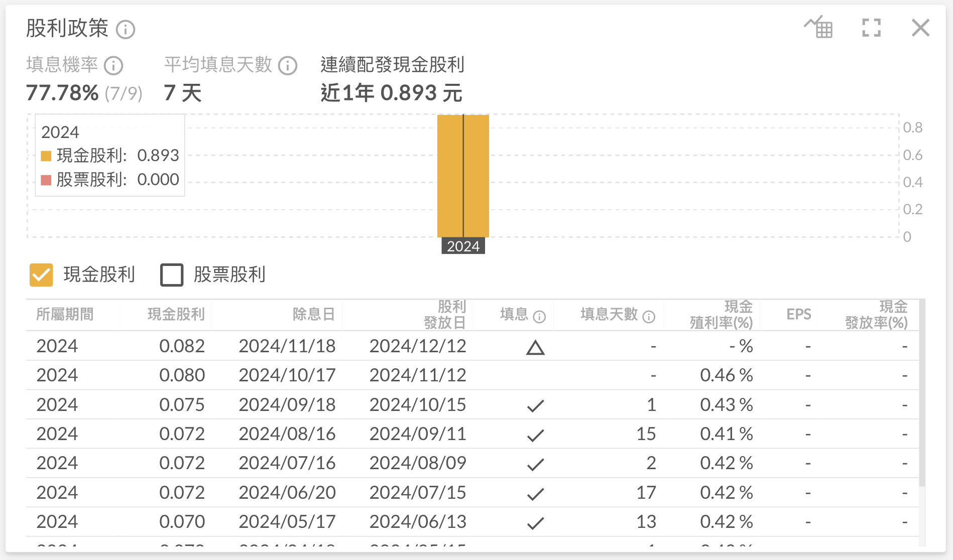Enable the 股票股利 checkbox
The image size is (953, 560).
pos(172,275)
